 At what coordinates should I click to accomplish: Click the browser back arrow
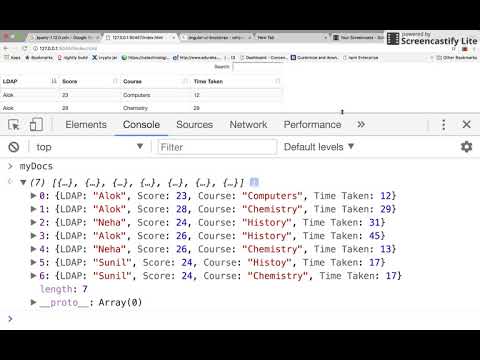click(x=6, y=48)
